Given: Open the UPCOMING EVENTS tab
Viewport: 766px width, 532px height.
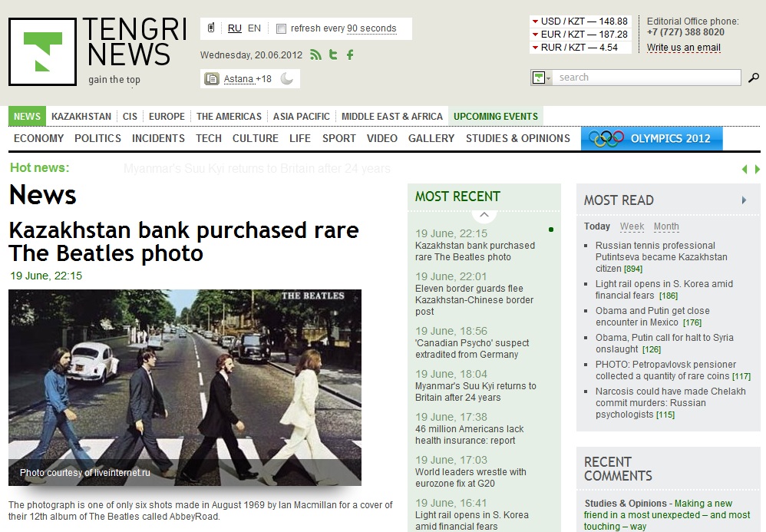Looking at the screenshot, I should 495,116.
